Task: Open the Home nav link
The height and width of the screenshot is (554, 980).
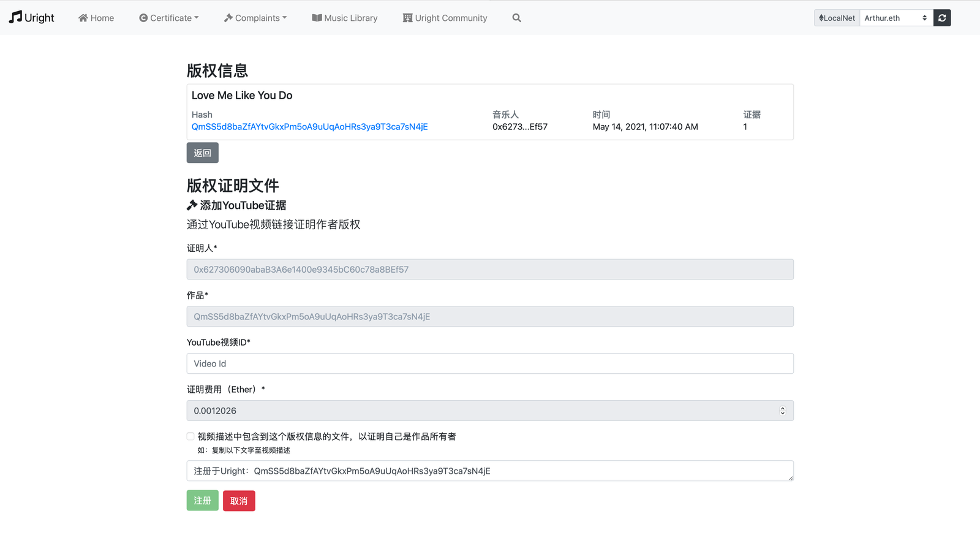Action: [x=96, y=18]
